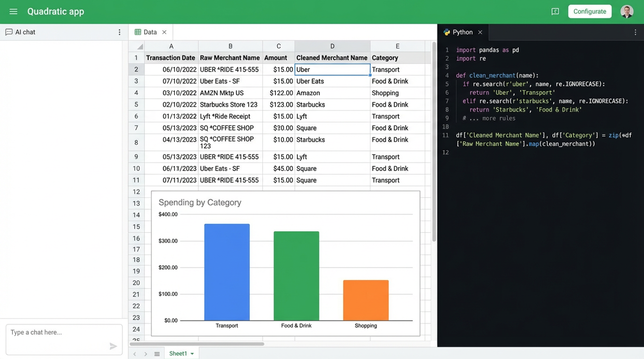This screenshot has height=359, width=644.
Task: Click in the 'Type a chat here...' input field
Action: 64,340
